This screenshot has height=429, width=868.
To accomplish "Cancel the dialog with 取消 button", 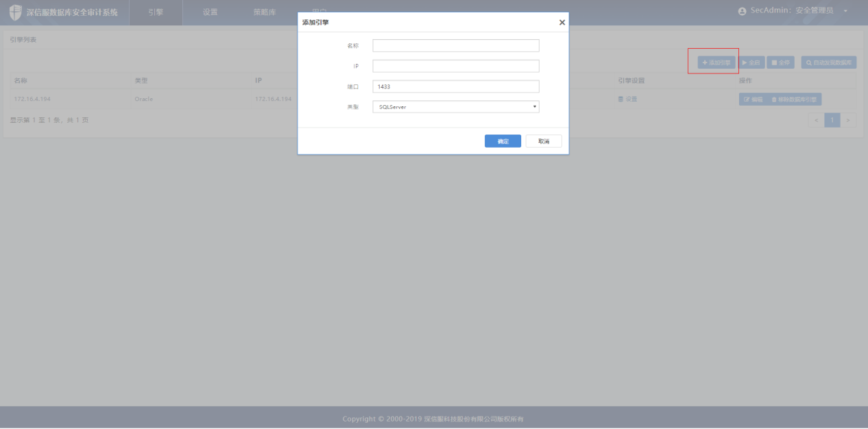I will coord(544,141).
